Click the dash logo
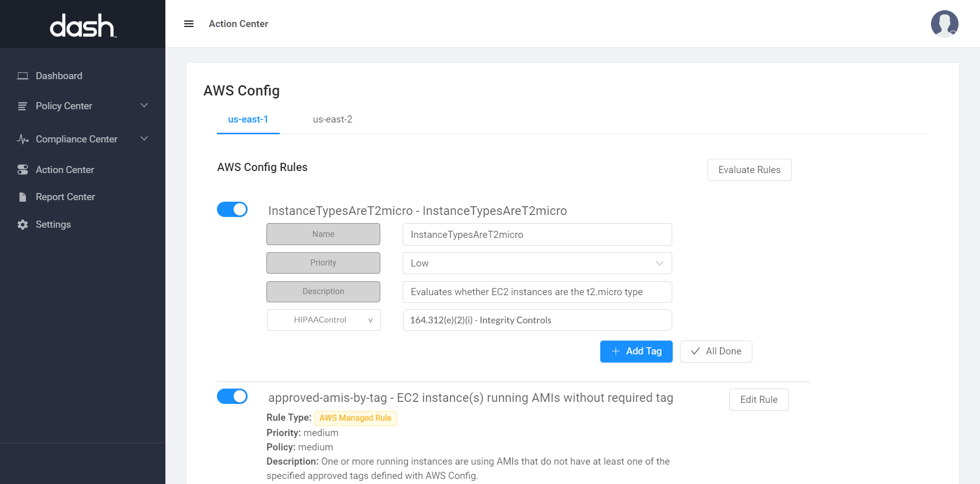 83,26
